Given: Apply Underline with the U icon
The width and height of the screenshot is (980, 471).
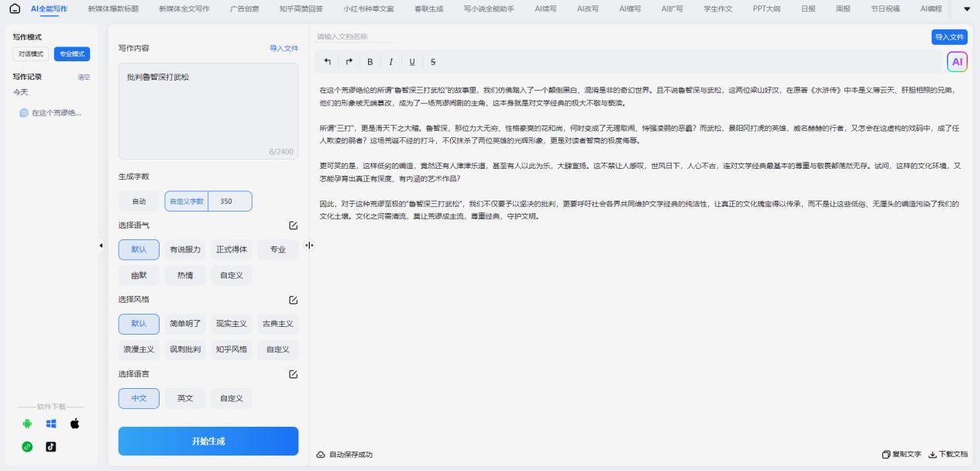Looking at the screenshot, I should coord(413,61).
